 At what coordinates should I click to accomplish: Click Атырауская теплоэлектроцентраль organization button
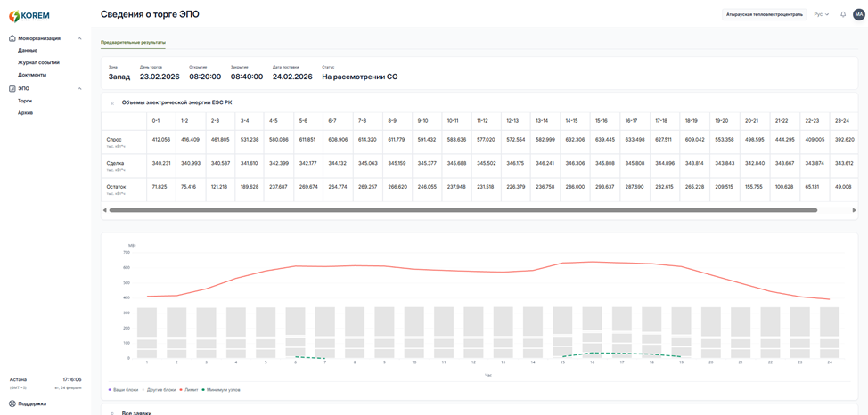pyautogui.click(x=765, y=14)
